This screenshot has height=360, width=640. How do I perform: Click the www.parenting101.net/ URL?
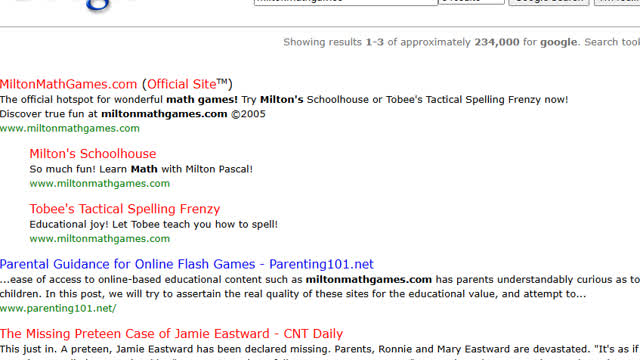pyautogui.click(x=58, y=308)
